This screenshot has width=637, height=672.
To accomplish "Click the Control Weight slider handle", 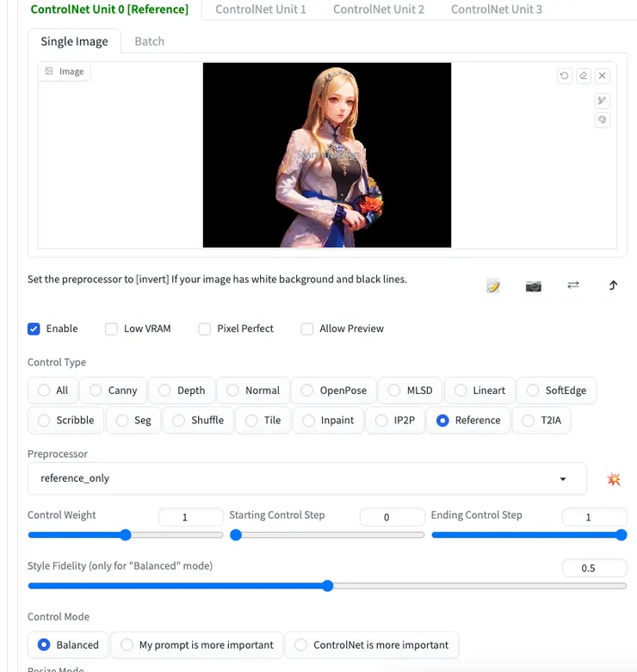I will point(125,535).
